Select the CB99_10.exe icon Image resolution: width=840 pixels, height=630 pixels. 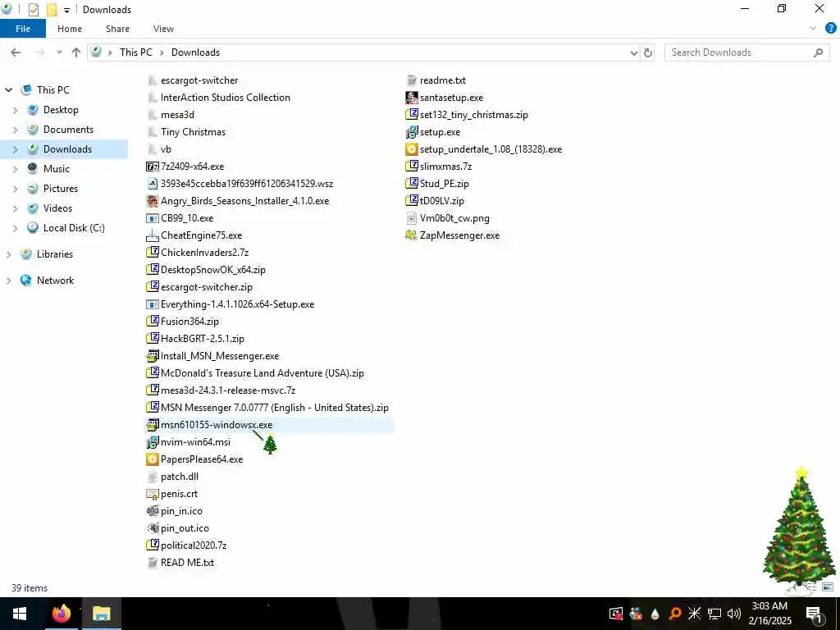[153, 218]
